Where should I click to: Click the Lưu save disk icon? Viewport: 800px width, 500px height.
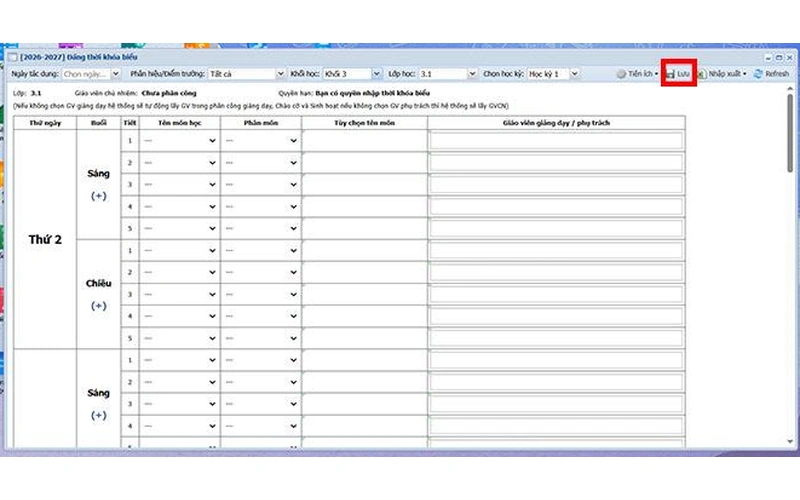tap(670, 74)
